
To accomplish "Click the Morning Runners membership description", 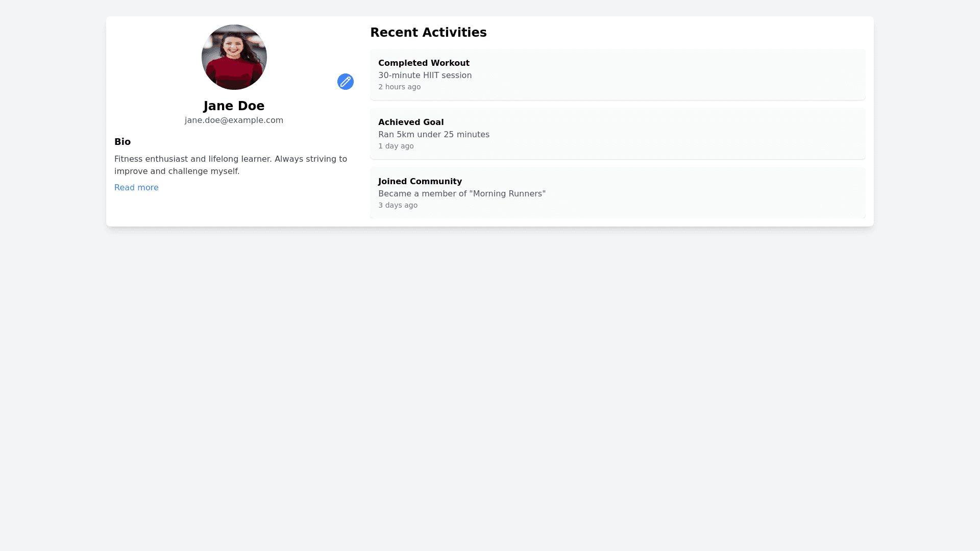I will (x=461, y=194).
